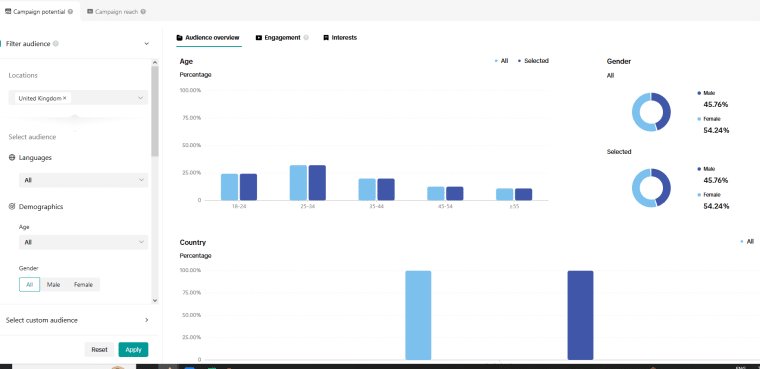Click the info icon beside Campaign potential
The image size is (760, 369).
(71, 12)
